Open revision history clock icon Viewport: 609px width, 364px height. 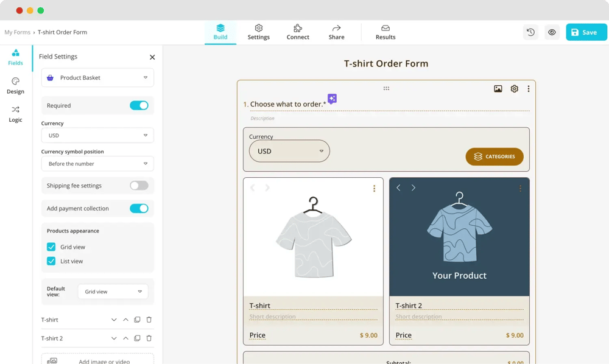530,32
